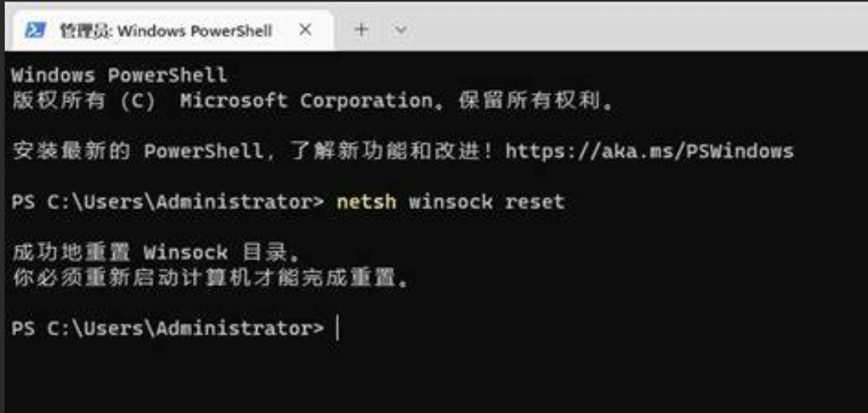The image size is (868, 413).
Task: Click the yellow netsh command word
Action: coord(366,201)
